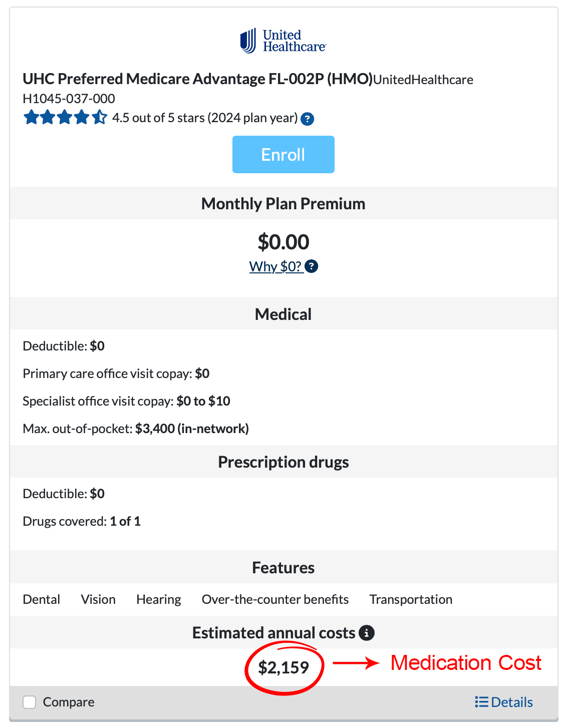Open Estimated annual costs info icon
The width and height of the screenshot is (569, 728).
(367, 633)
